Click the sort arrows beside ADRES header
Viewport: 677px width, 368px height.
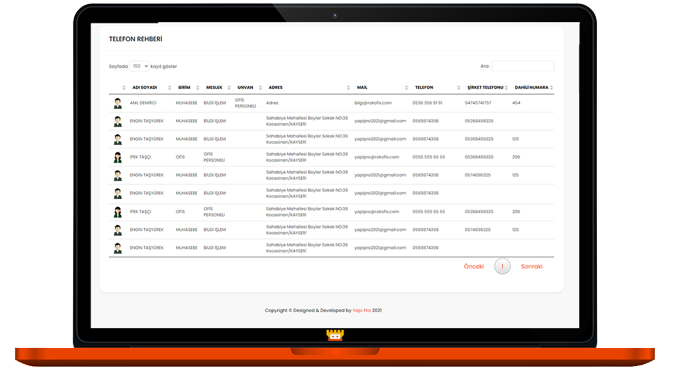tap(348, 88)
